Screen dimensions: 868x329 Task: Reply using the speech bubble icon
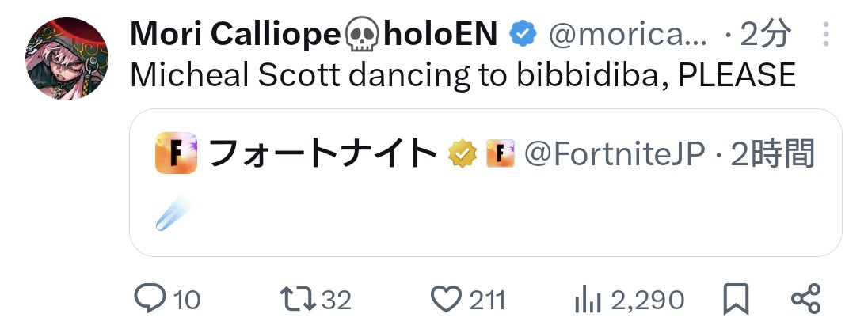[150, 298]
